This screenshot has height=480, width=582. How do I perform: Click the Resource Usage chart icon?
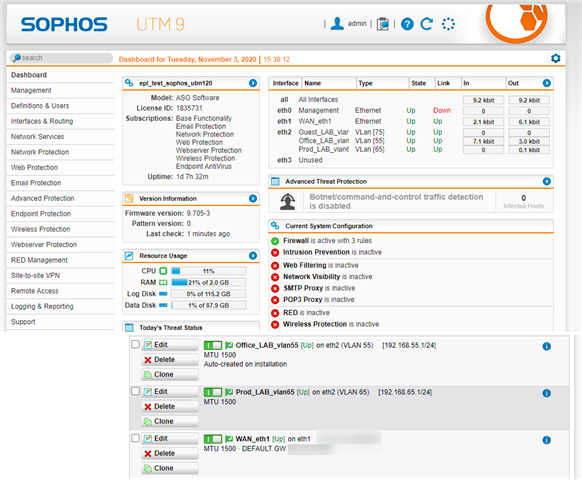tap(129, 255)
